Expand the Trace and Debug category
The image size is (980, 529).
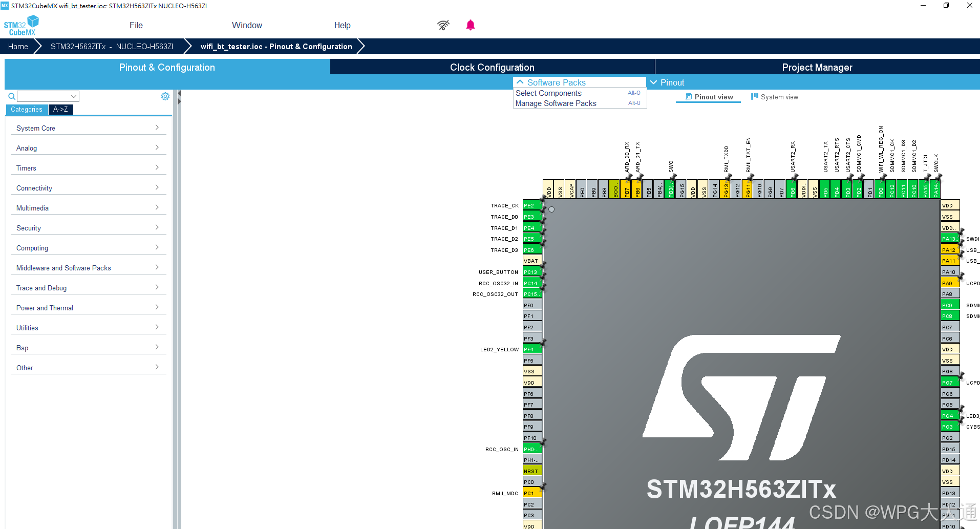point(88,288)
